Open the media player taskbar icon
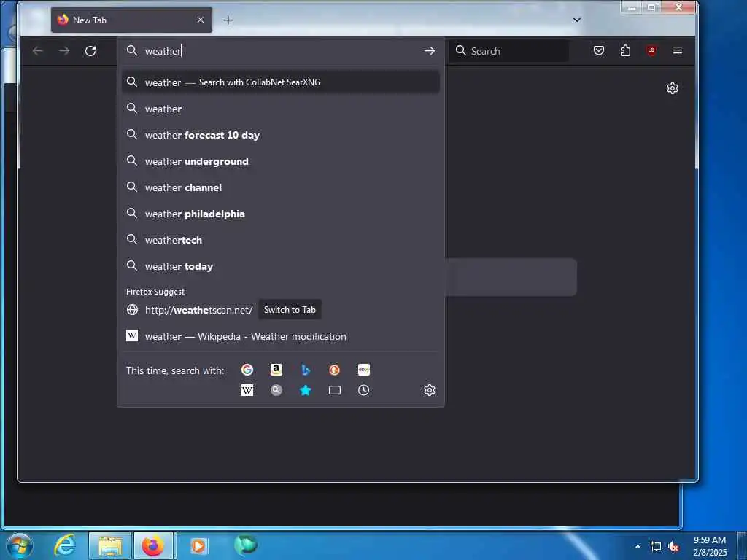The image size is (747, 560). pos(198,545)
